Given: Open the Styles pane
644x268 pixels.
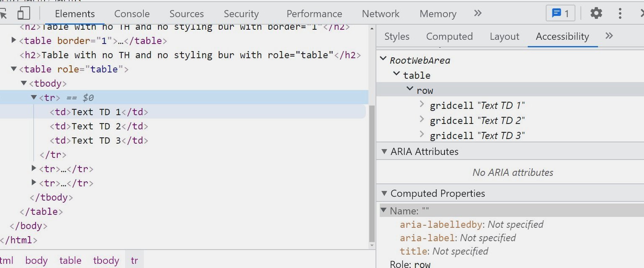Looking at the screenshot, I should coord(396,36).
